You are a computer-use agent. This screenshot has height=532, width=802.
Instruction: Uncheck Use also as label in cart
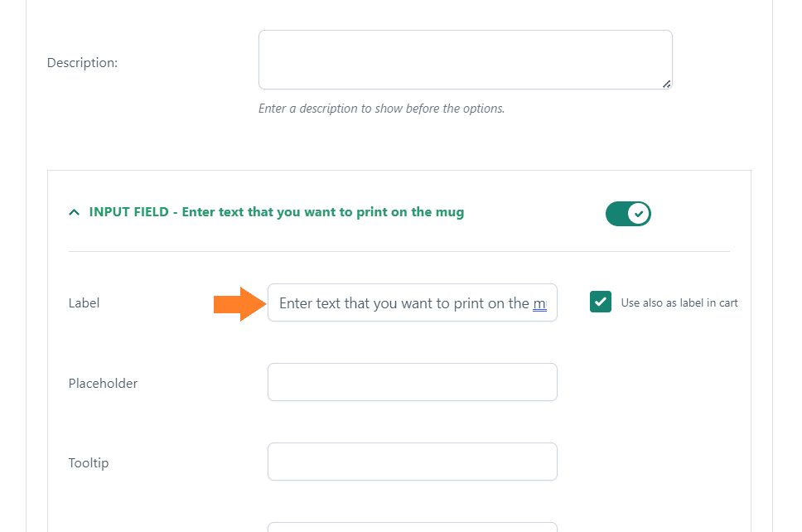click(x=601, y=302)
